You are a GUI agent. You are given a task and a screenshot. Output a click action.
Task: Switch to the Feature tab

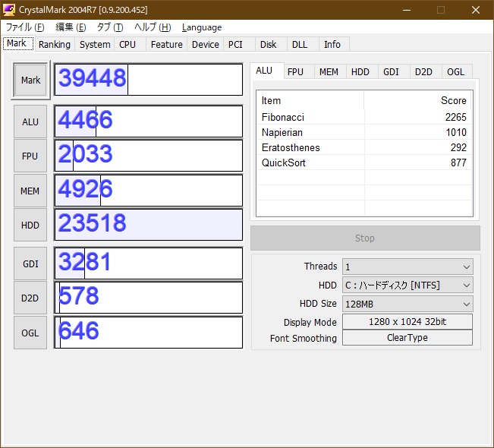[167, 45]
